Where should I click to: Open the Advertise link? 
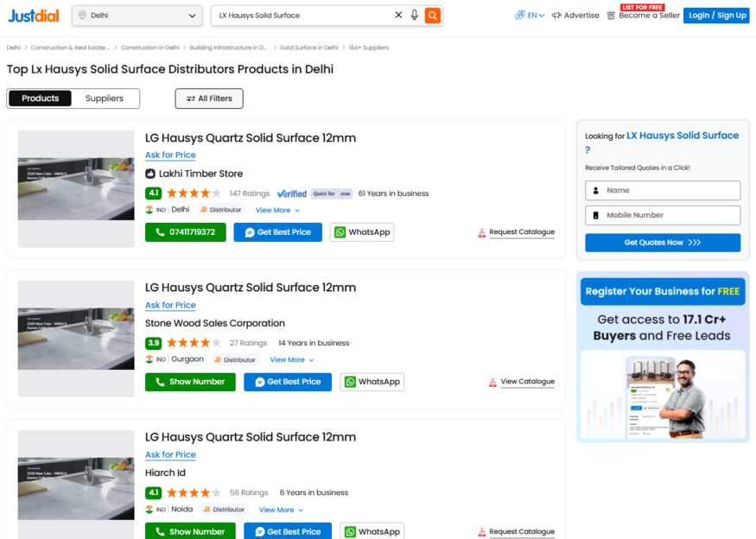coord(575,16)
